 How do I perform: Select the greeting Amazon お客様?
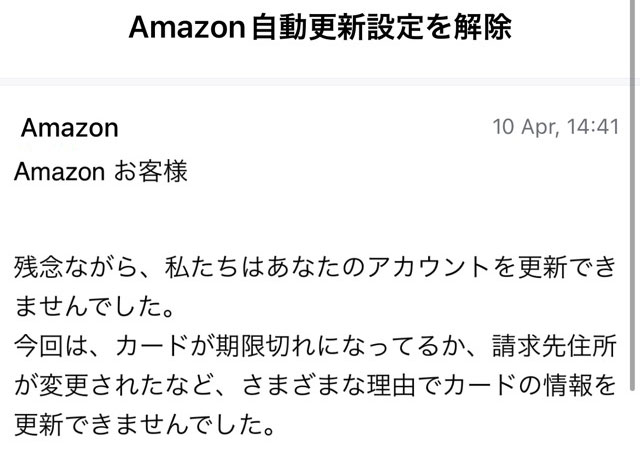click(x=101, y=171)
